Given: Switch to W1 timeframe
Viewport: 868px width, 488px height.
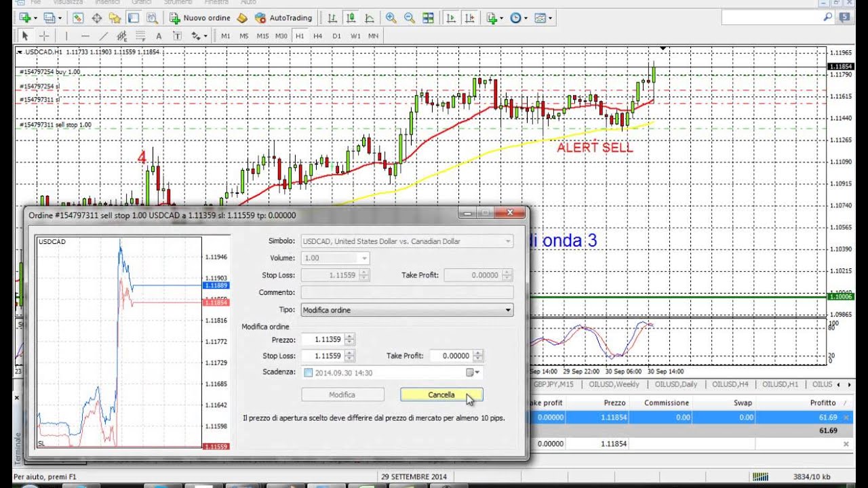Looking at the screenshot, I should coord(355,36).
